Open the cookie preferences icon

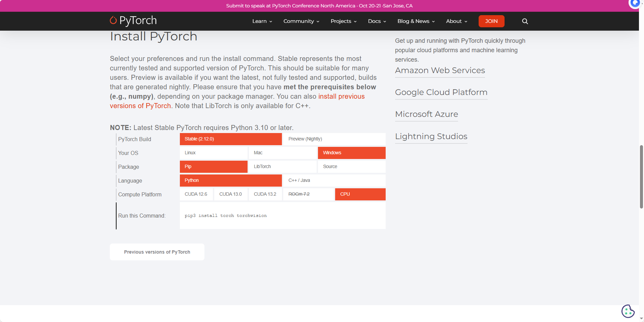628,311
